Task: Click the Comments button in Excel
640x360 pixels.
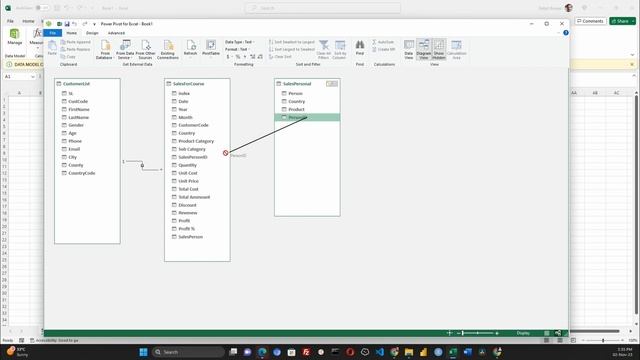Action: 590,21
